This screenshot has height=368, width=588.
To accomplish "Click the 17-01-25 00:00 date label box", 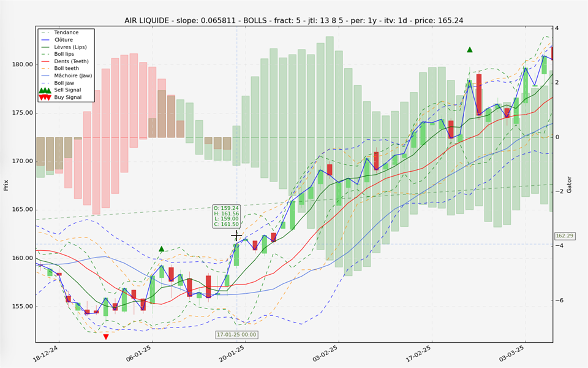I will coord(236,335).
